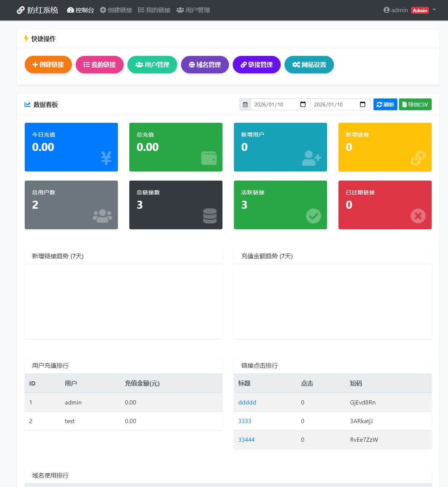Click the 防红系统 logo link icon
Screen dimensions: 448x487
tap(21, 10)
